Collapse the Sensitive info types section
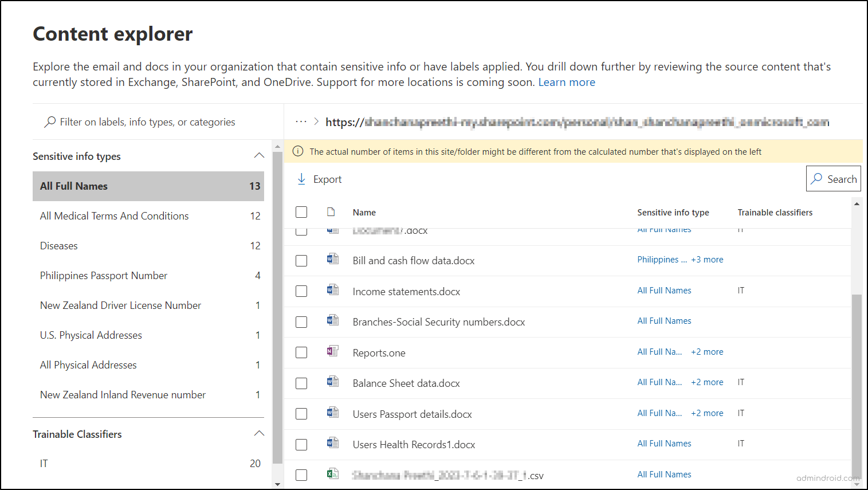This screenshot has width=868, height=490. click(x=258, y=155)
